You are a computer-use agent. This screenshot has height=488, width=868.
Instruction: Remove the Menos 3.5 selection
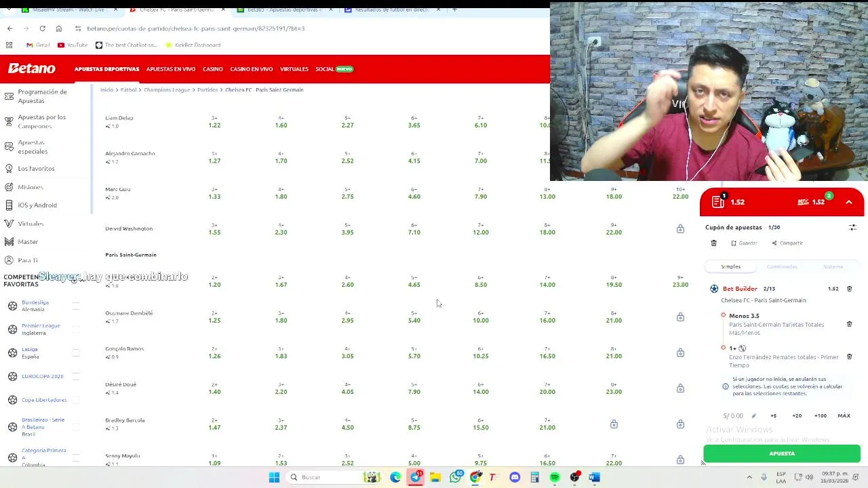coord(849,324)
